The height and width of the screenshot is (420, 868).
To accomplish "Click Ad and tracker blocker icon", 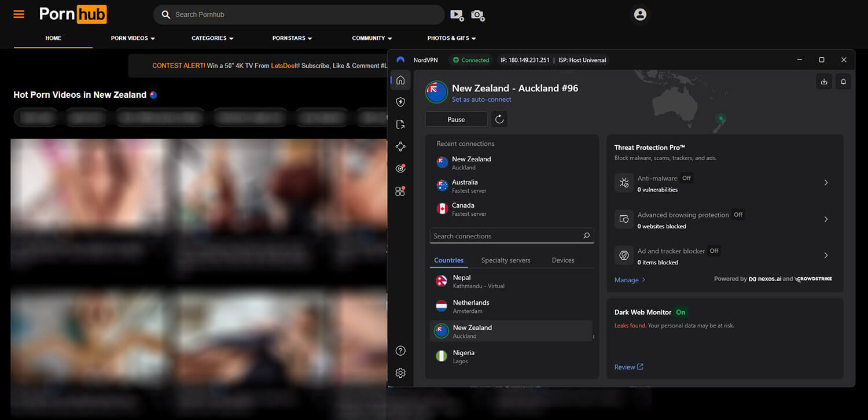I will click(624, 255).
